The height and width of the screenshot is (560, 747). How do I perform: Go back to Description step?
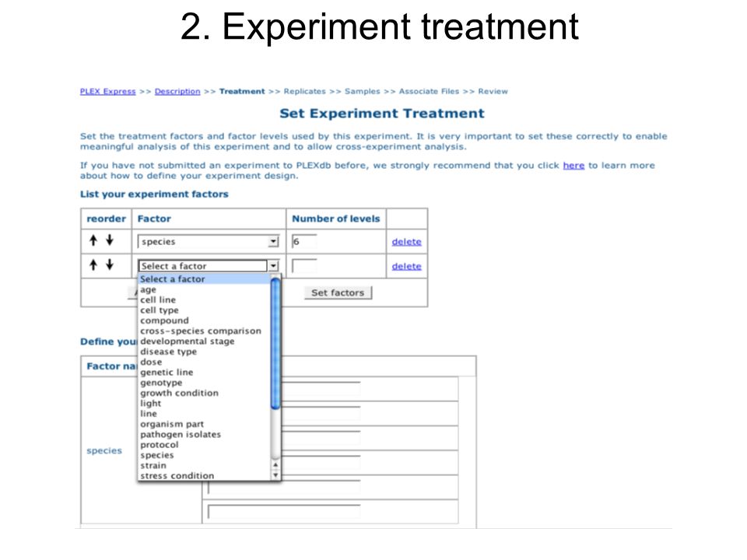tap(177, 92)
